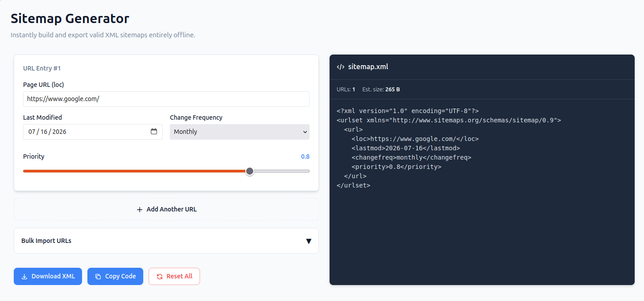Click the closing </urlset> tag line
Image resolution: width=644 pixels, height=301 pixels.
(x=353, y=185)
